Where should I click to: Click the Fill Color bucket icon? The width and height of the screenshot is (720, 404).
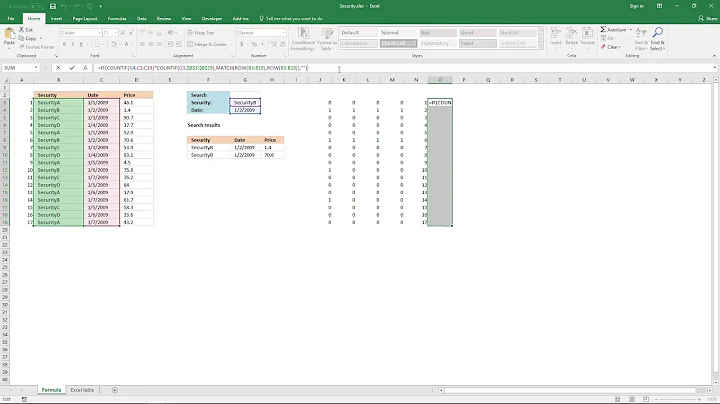pyautogui.click(x=114, y=44)
